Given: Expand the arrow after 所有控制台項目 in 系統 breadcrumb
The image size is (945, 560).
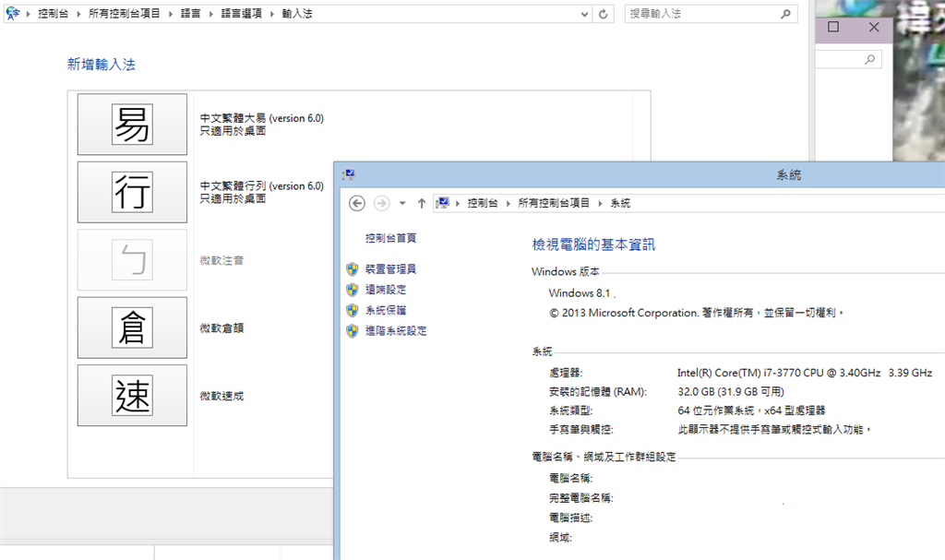Looking at the screenshot, I should pyautogui.click(x=600, y=204).
